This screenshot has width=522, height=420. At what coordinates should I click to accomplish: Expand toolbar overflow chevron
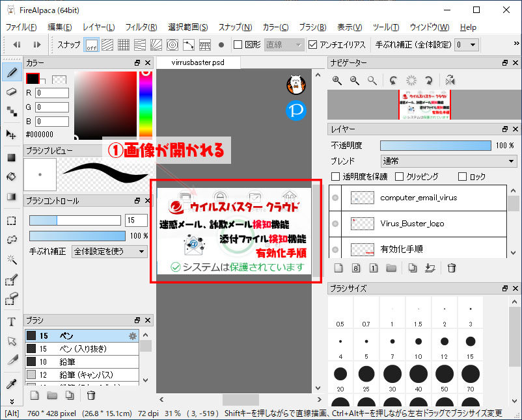tap(516, 43)
